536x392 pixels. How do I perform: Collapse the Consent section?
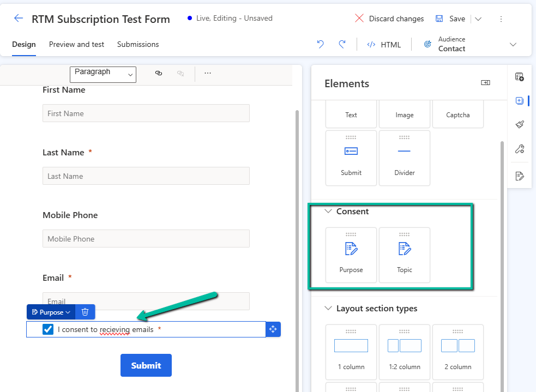[328, 212]
